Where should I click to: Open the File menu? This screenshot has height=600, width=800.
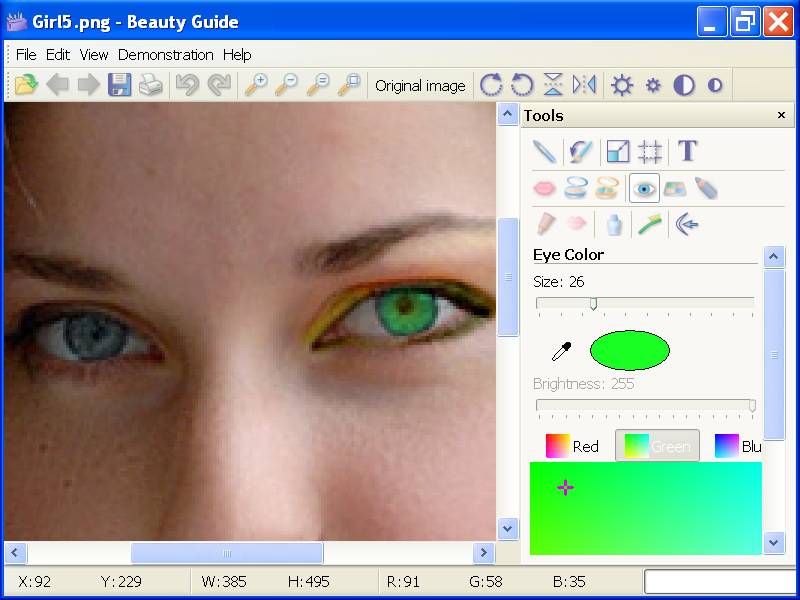point(26,55)
